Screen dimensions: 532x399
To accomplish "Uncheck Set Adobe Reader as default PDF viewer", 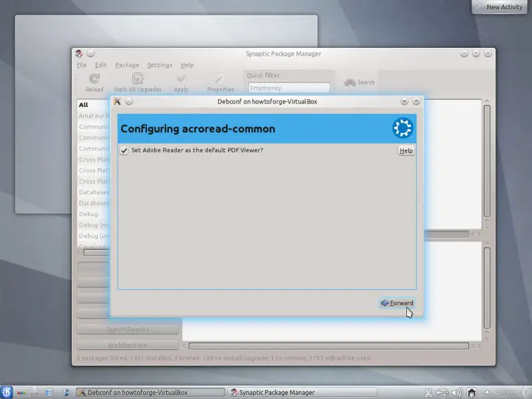I will 124,150.
